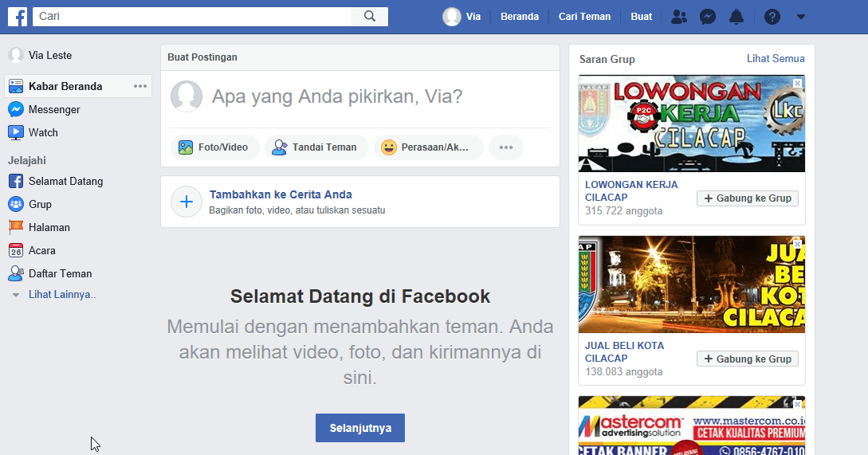Click the plus icon to add story
The width and height of the screenshot is (868, 455).
pos(186,202)
